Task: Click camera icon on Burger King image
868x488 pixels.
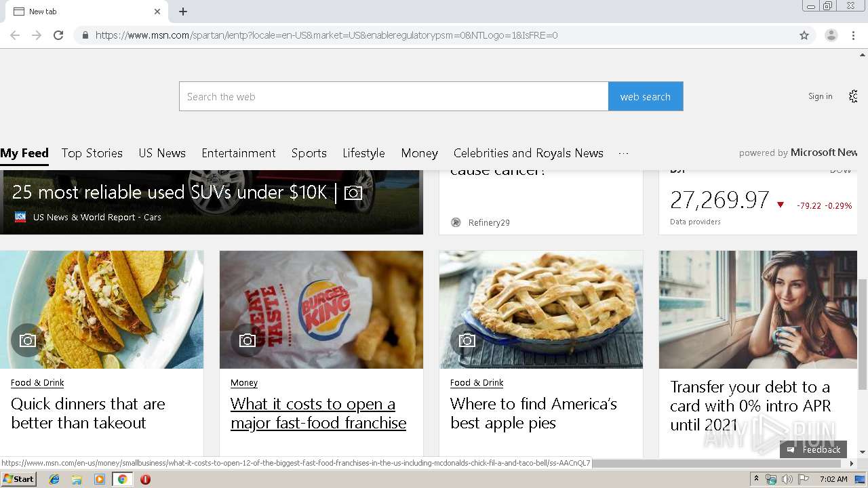Action: pos(248,340)
